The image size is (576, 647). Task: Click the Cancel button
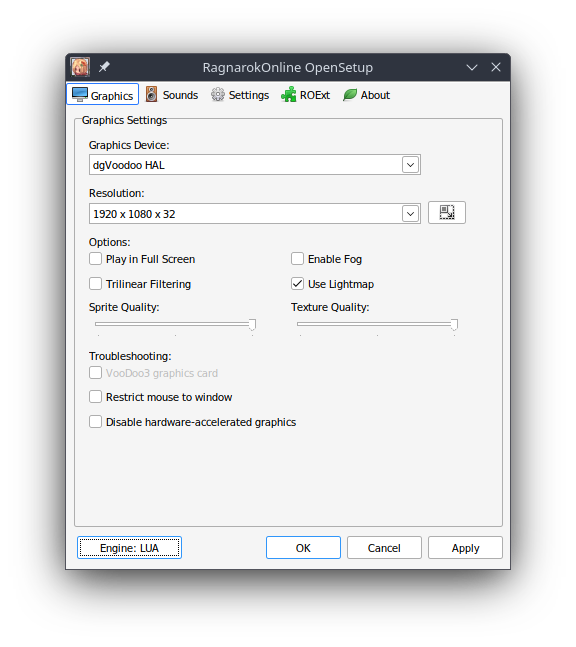tap(384, 548)
